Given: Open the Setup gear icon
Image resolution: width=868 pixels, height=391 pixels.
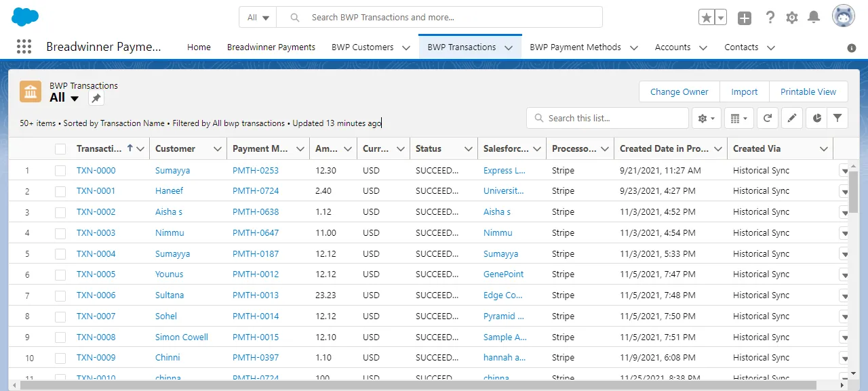Looking at the screenshot, I should (x=791, y=18).
